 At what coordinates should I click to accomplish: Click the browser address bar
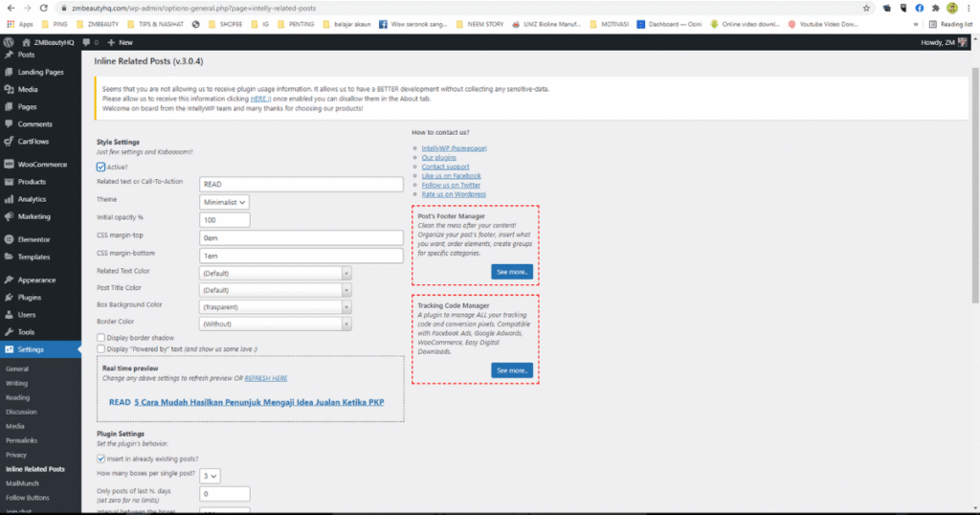462,8
